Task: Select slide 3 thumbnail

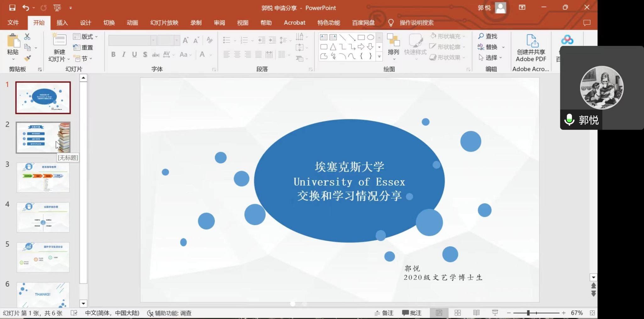Action: tap(43, 177)
